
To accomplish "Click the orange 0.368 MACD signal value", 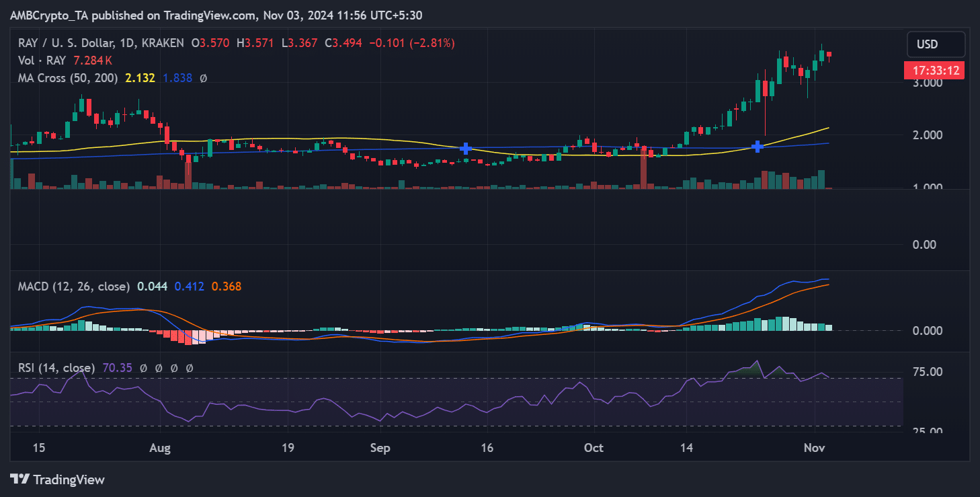I will [x=227, y=286].
